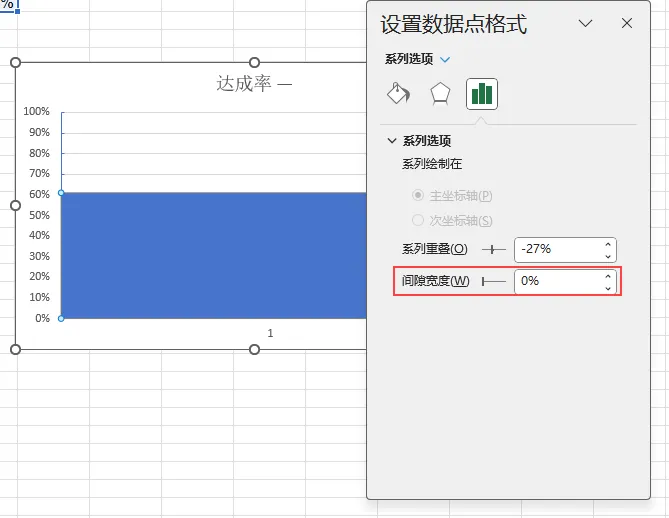Click the 90% vertical axis label
Screen dimensions: 669x518
tap(39, 132)
